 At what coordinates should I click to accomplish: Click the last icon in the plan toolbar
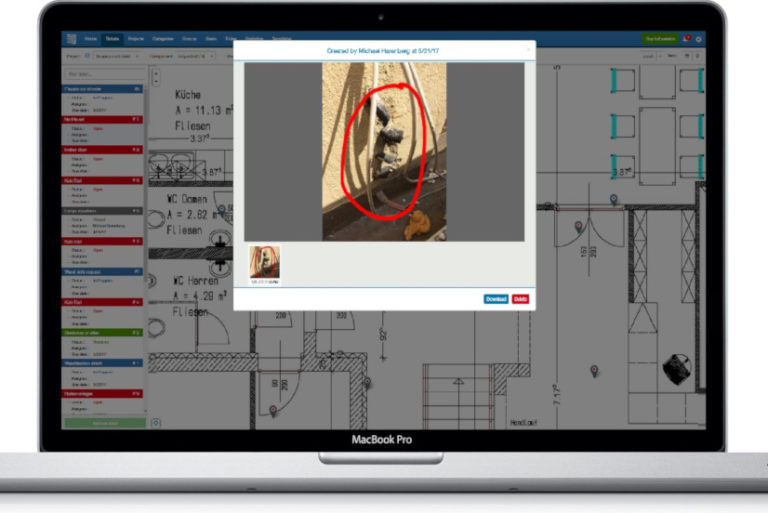coord(697,56)
